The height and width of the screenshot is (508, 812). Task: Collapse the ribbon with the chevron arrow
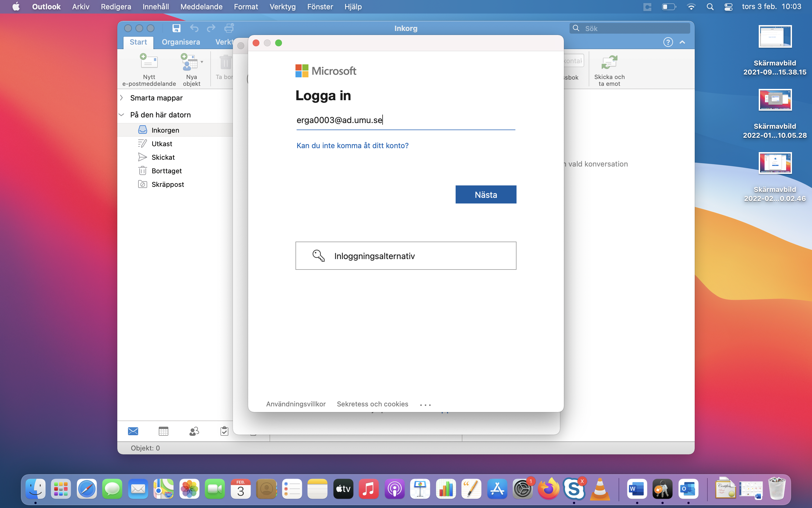[x=682, y=42]
